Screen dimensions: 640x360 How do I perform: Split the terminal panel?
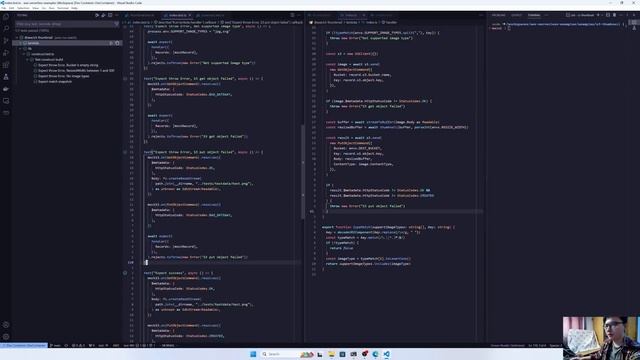pyautogui.click(x=608, y=15)
